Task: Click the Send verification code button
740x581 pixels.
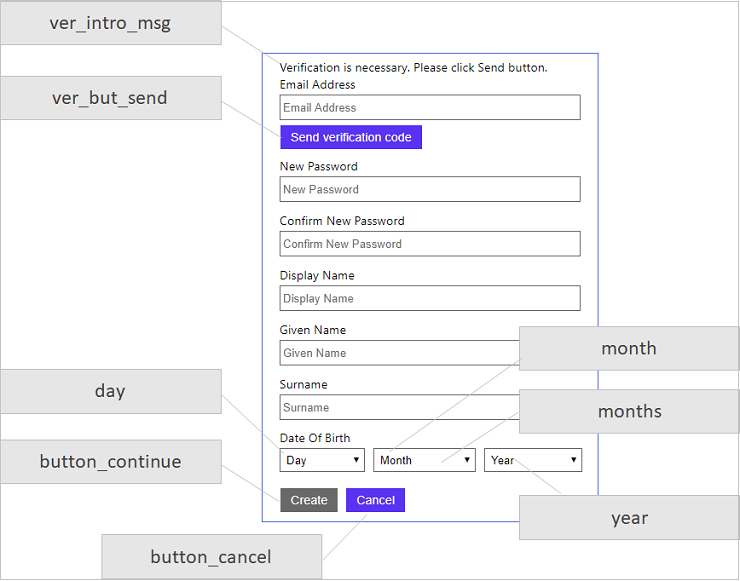Action: (351, 137)
